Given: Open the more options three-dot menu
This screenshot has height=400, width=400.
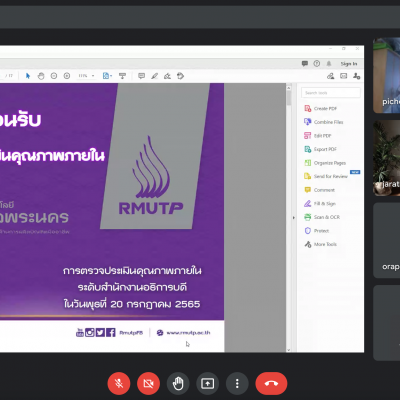Looking at the screenshot, I should (237, 384).
